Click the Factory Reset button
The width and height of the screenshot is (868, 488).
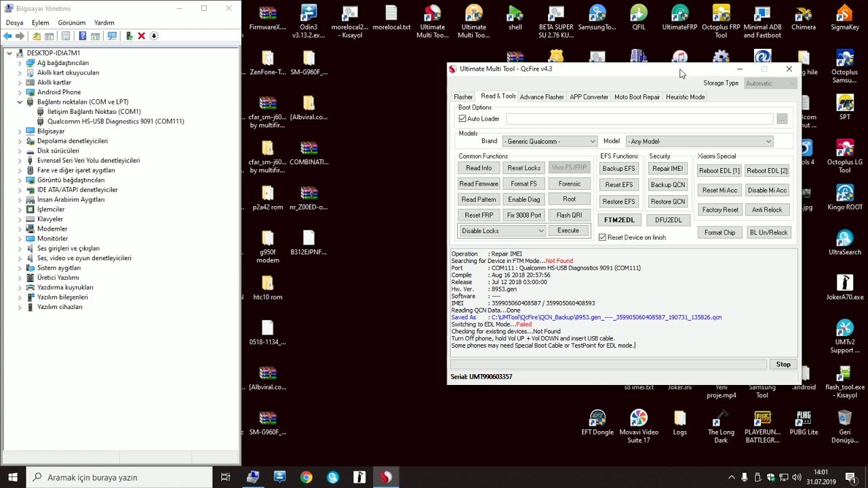pyautogui.click(x=720, y=210)
